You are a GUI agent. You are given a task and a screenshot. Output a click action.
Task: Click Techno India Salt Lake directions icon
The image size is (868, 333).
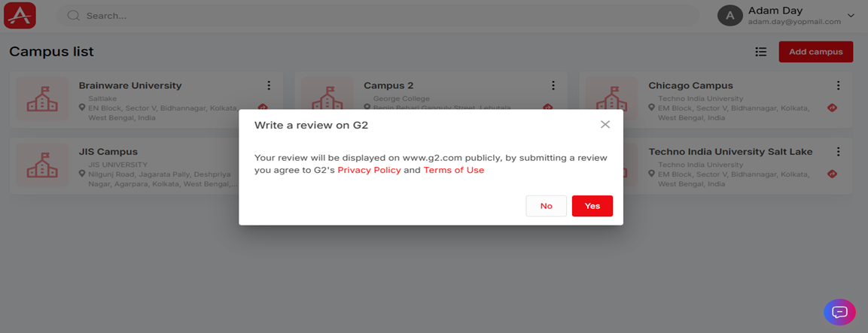point(832,174)
